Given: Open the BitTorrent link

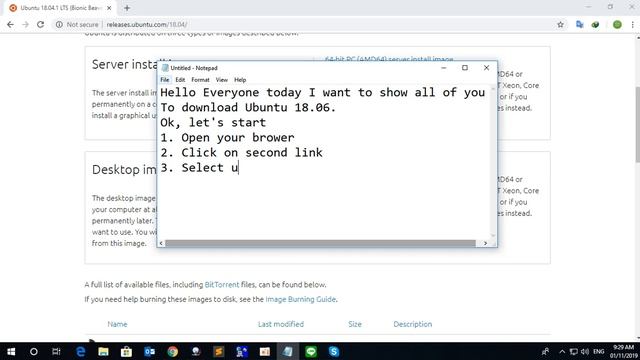Looking at the screenshot, I should pos(222,284).
